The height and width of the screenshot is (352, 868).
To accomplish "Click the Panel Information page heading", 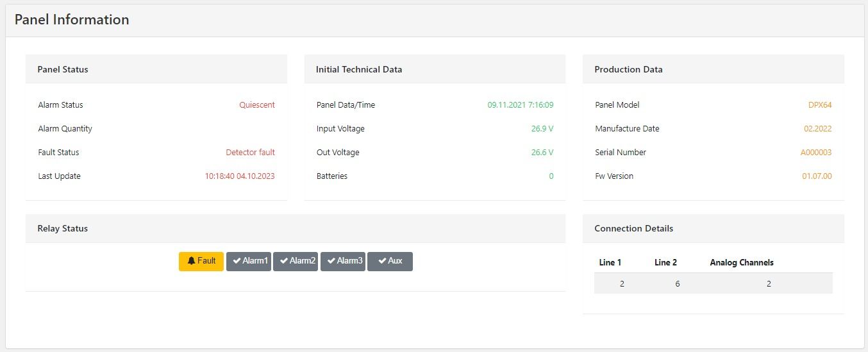I will (72, 20).
